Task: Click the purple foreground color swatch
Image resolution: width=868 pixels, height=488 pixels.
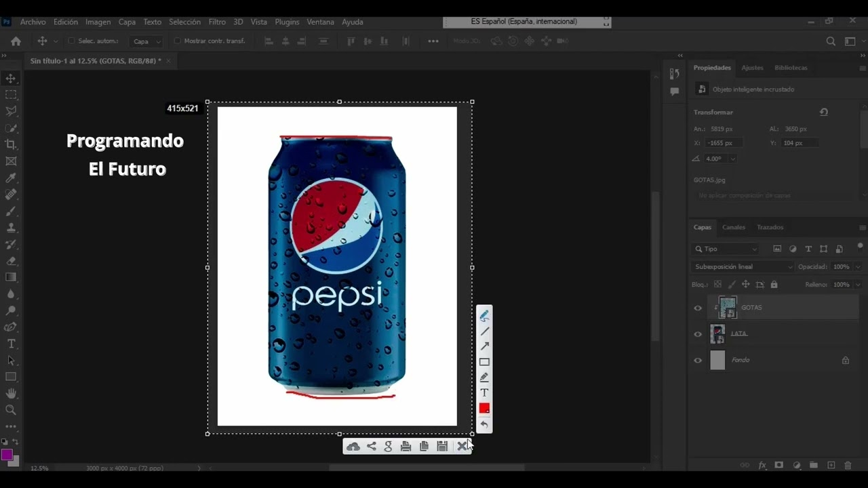Action: coord(7,455)
